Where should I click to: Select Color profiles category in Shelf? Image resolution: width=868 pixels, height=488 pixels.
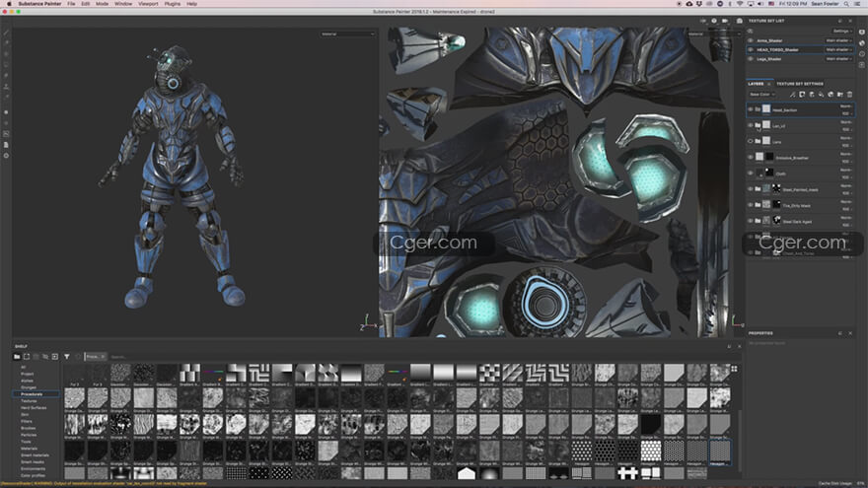click(33, 475)
